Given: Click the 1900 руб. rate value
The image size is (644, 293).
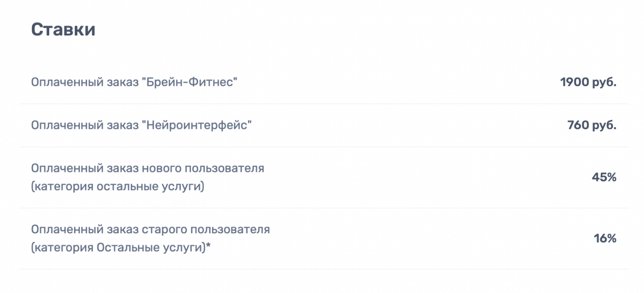Looking at the screenshot, I should (x=588, y=83).
